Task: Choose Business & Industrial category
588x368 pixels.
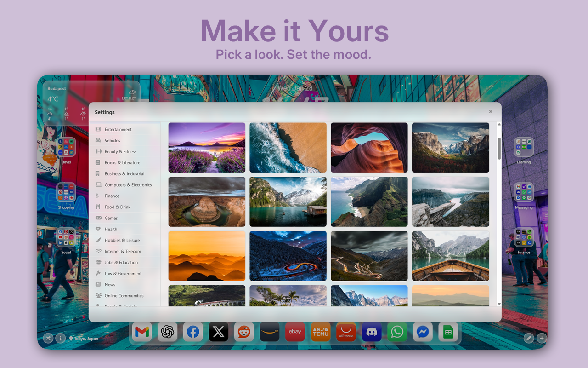Action: tap(125, 173)
